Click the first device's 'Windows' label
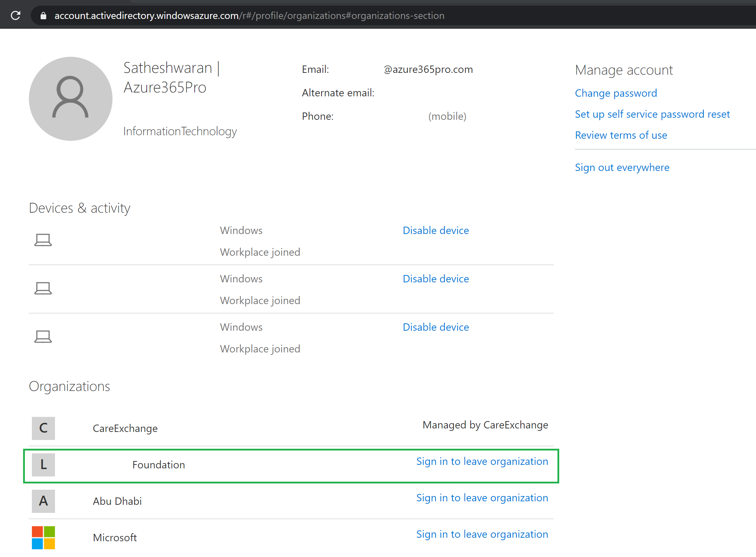Image resolution: width=756 pixels, height=557 pixels. point(241,231)
